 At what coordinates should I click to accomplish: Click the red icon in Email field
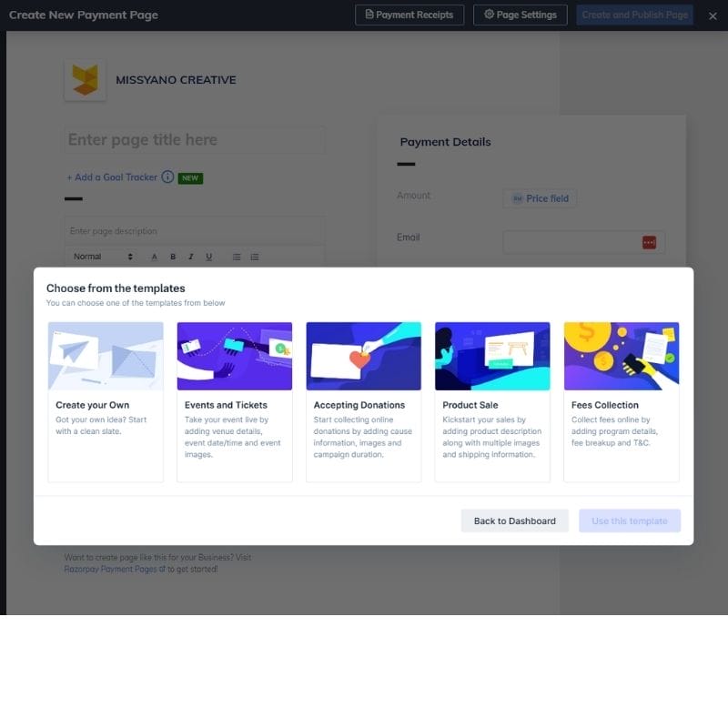[649, 242]
